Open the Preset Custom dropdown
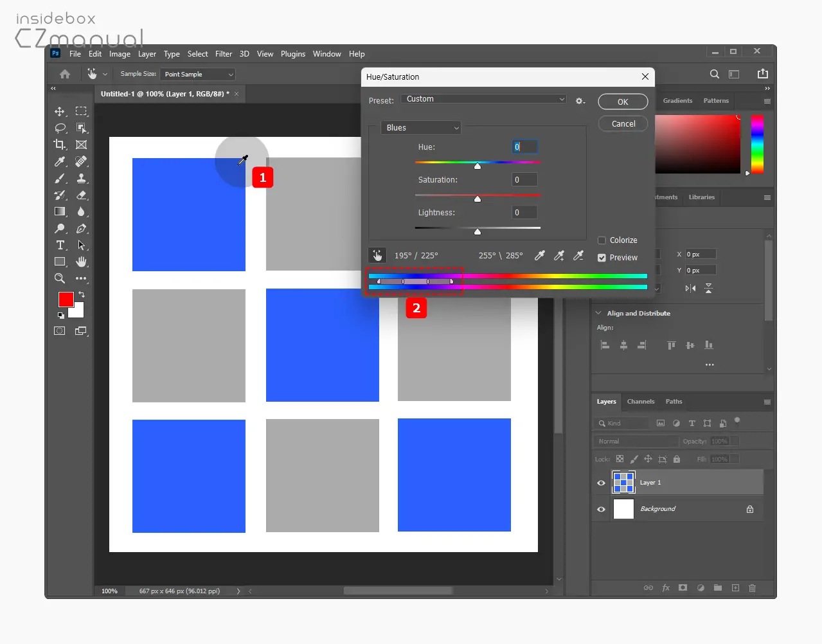The width and height of the screenshot is (822, 644). point(484,99)
